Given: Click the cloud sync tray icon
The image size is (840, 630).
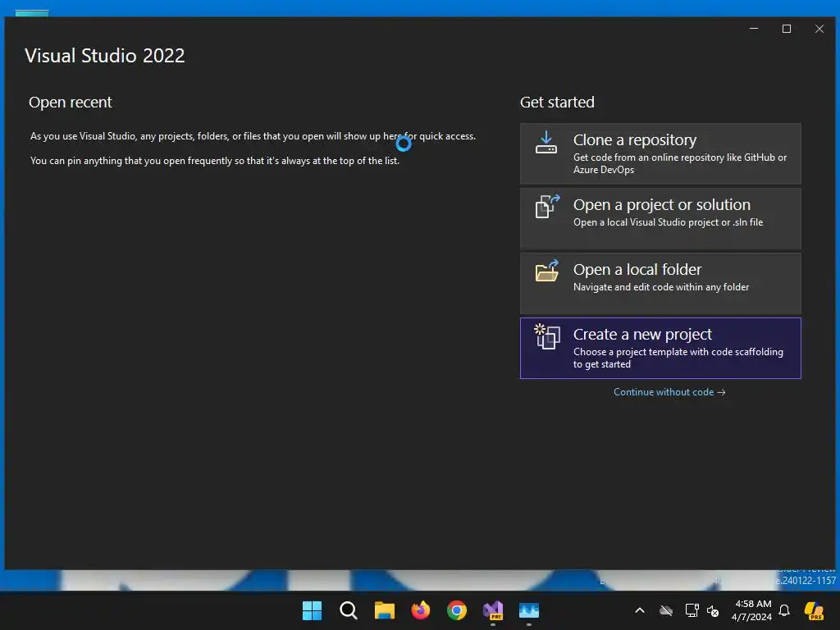Looking at the screenshot, I should pos(666,610).
